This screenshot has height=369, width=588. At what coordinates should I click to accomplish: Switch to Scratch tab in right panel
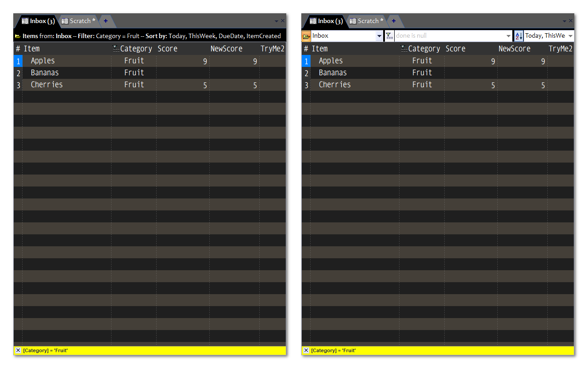click(367, 21)
